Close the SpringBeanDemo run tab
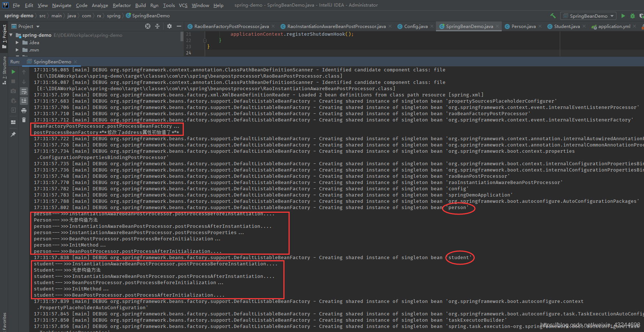Screen dimensions: 644x332 pos(75,61)
